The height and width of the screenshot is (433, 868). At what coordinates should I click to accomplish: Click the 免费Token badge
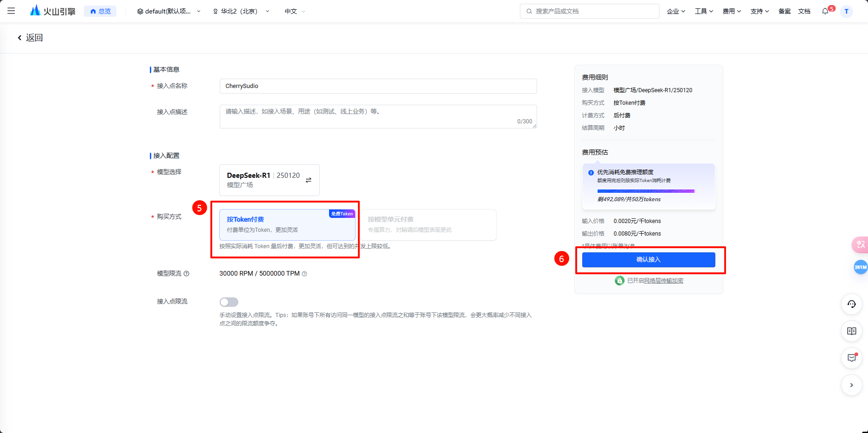[342, 214]
